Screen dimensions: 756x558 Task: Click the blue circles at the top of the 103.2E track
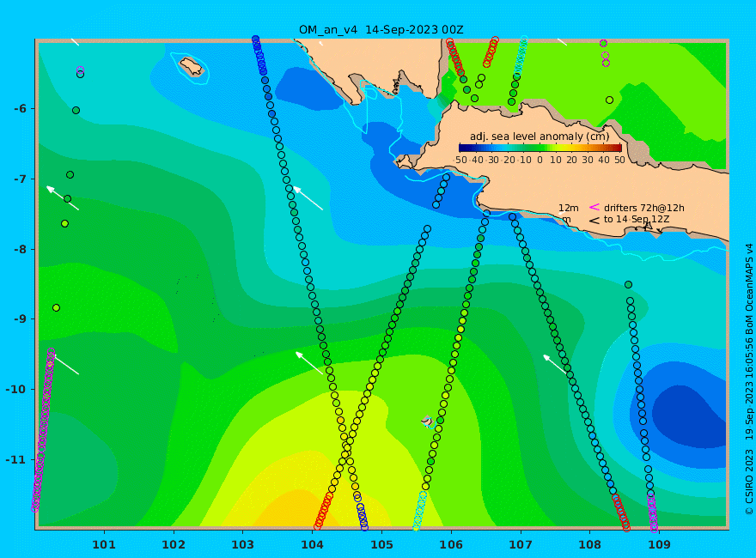(259, 56)
